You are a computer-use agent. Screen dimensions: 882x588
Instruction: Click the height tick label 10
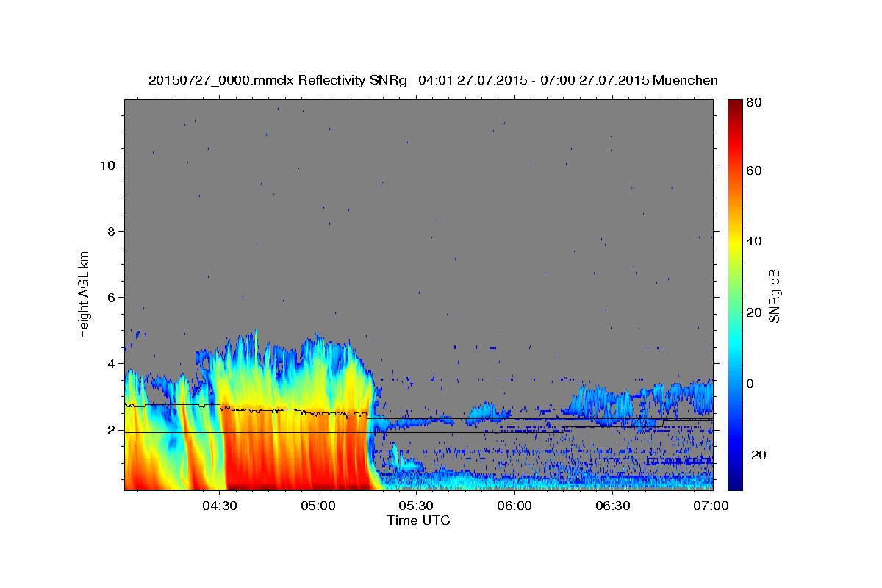[107, 165]
